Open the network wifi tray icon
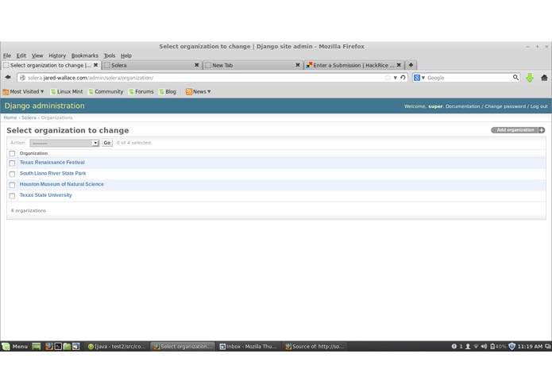 [x=476, y=346]
